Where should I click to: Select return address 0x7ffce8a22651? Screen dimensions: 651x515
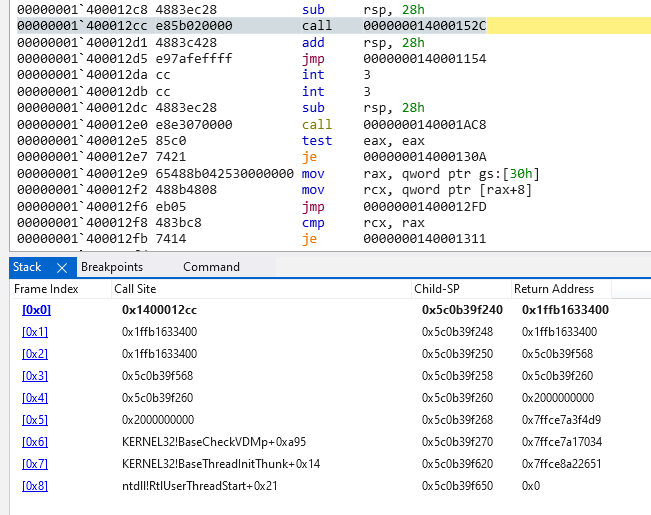[x=561, y=464]
